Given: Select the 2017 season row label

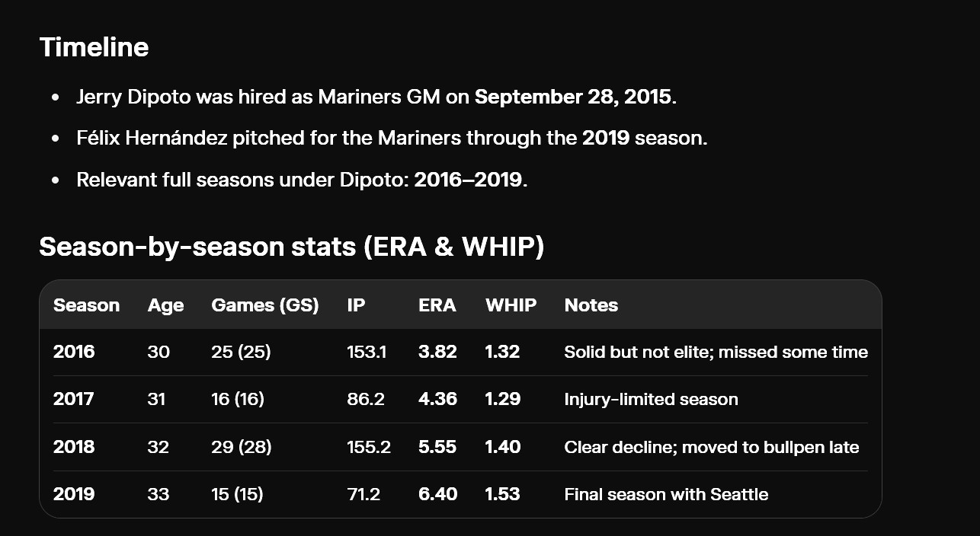Looking at the screenshot, I should click(x=73, y=399).
